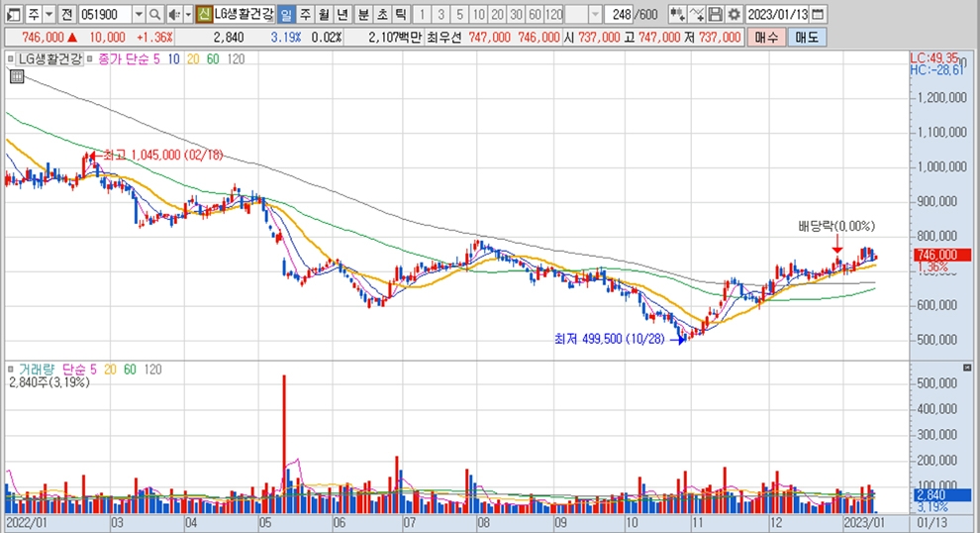Select the 1 interval button
The width and height of the screenshot is (980, 533).
click(422, 14)
